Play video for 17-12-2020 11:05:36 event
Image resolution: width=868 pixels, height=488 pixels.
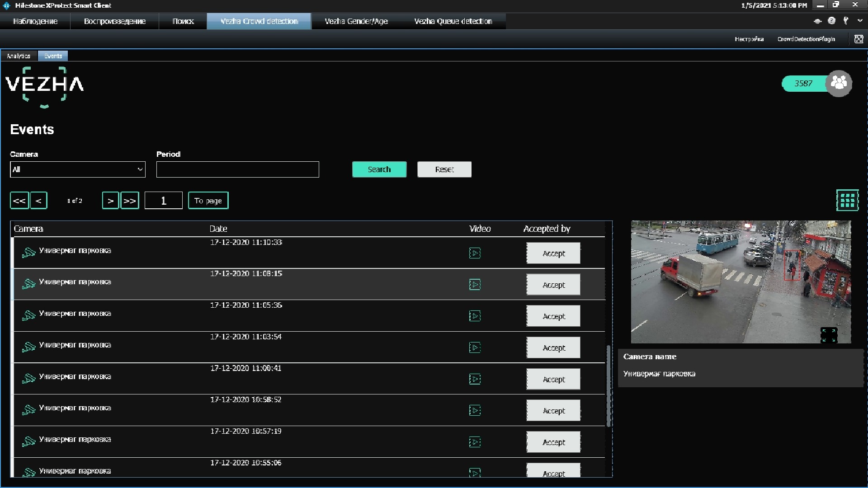pyautogui.click(x=475, y=316)
